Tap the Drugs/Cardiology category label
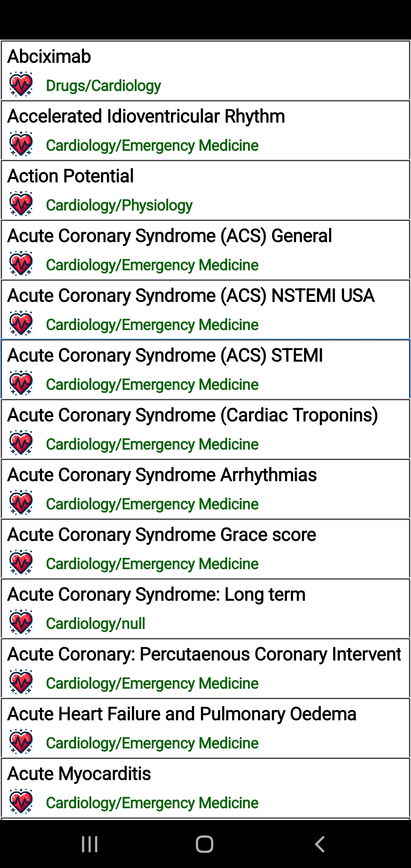 click(104, 86)
